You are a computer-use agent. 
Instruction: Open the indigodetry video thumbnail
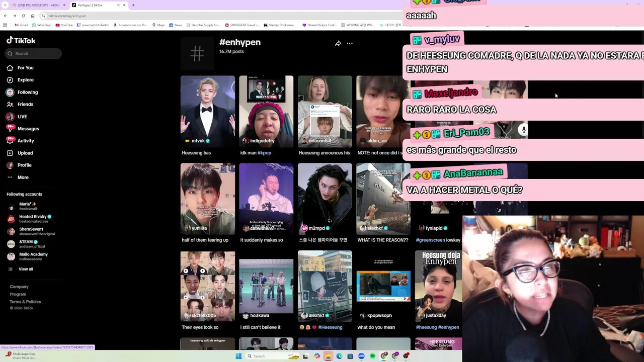(266, 111)
